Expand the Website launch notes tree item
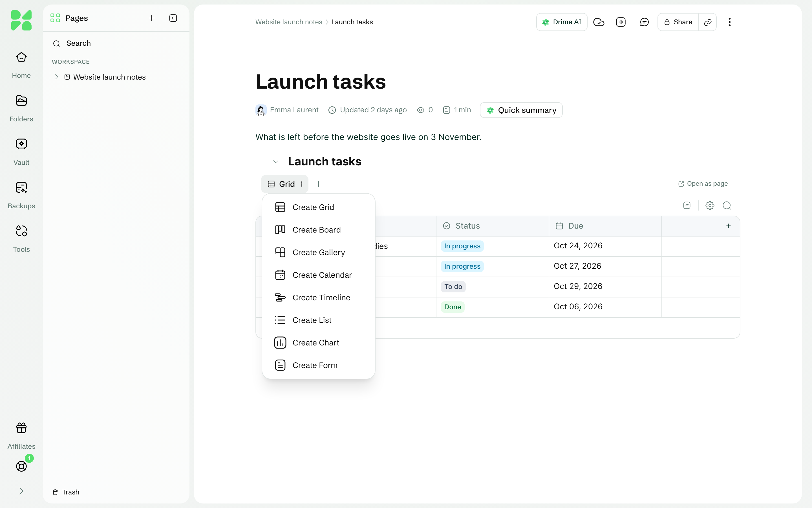This screenshot has width=812, height=508. click(56, 77)
